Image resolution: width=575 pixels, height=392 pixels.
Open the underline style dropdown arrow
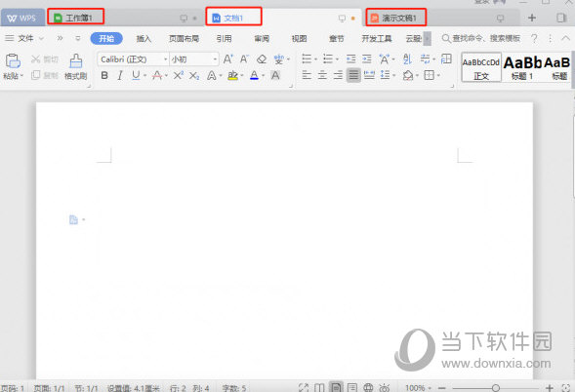point(145,76)
